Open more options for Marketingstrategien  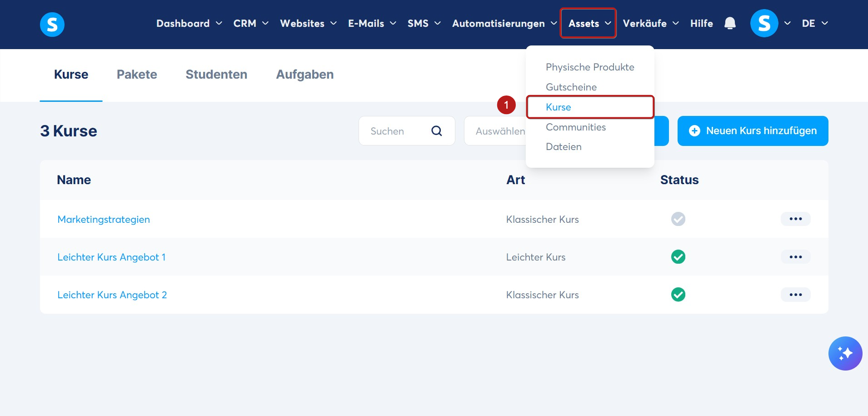795,219
